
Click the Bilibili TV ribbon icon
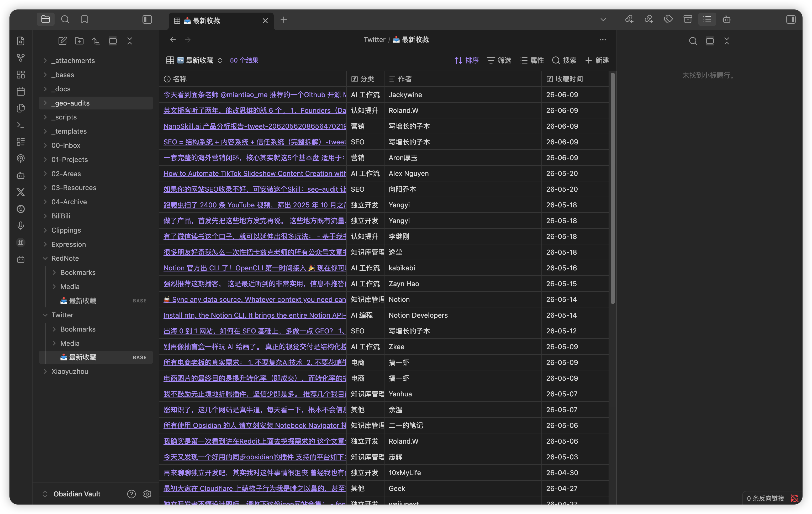point(21,259)
